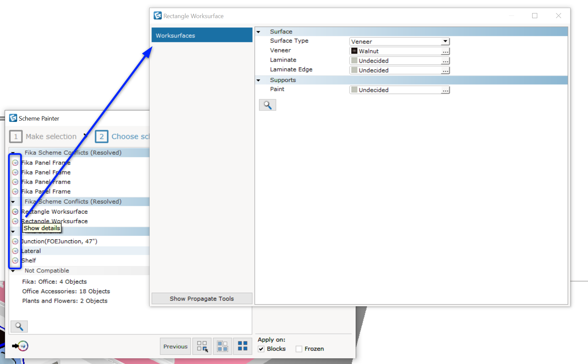
Task: Select the Worksurfaces tab
Action: point(202,35)
